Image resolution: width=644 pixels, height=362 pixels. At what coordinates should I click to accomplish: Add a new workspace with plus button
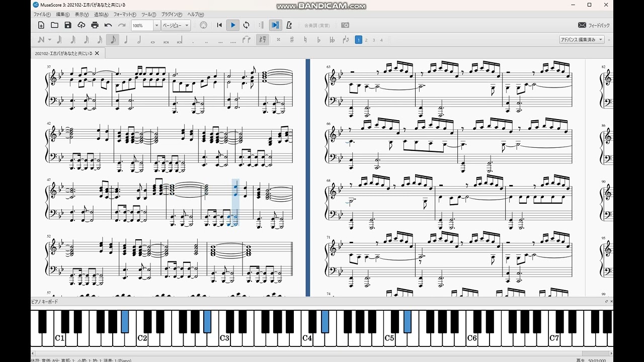[609, 40]
